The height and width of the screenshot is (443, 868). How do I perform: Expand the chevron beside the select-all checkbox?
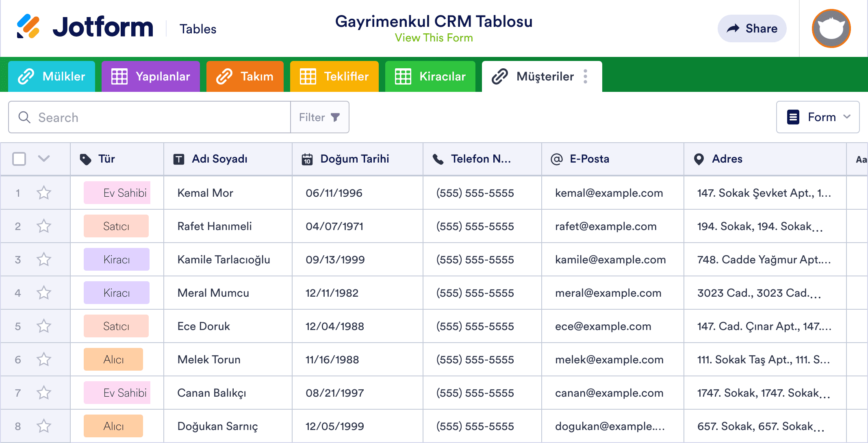tap(44, 159)
